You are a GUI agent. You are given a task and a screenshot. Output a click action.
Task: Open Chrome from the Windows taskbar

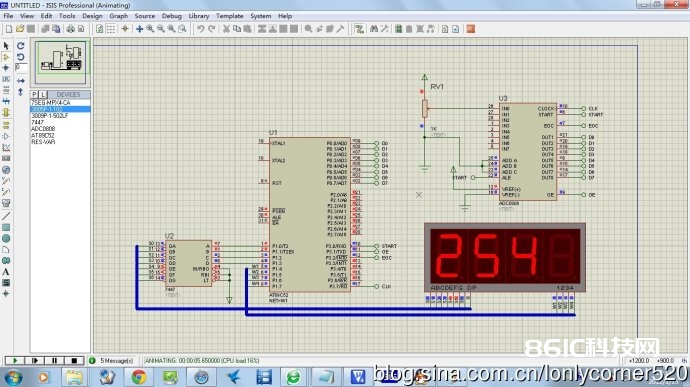139,377
